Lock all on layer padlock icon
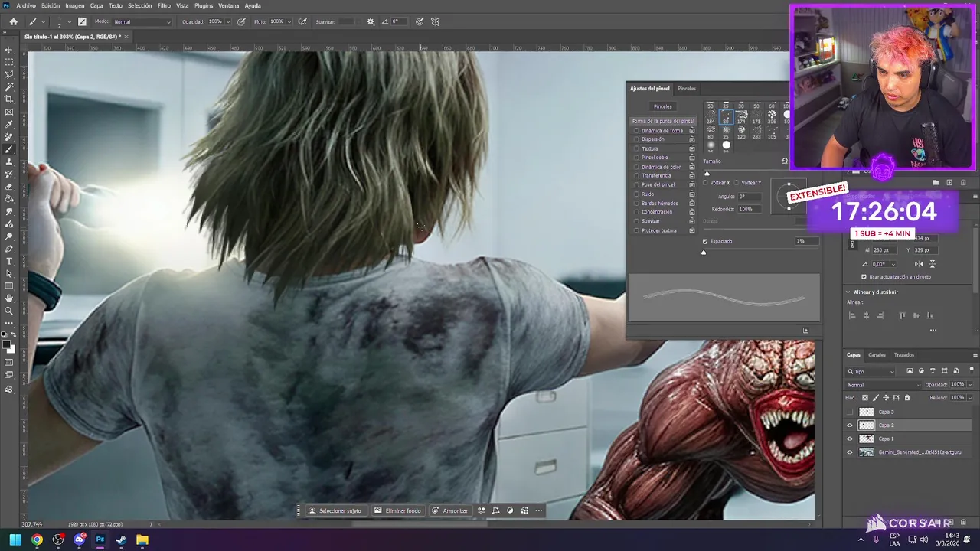 tap(907, 398)
